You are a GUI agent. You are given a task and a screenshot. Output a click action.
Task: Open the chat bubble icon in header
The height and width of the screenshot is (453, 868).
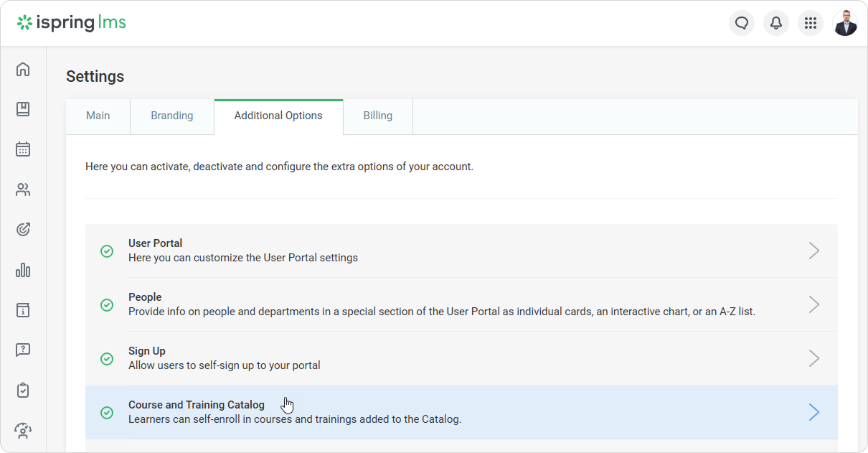click(742, 23)
